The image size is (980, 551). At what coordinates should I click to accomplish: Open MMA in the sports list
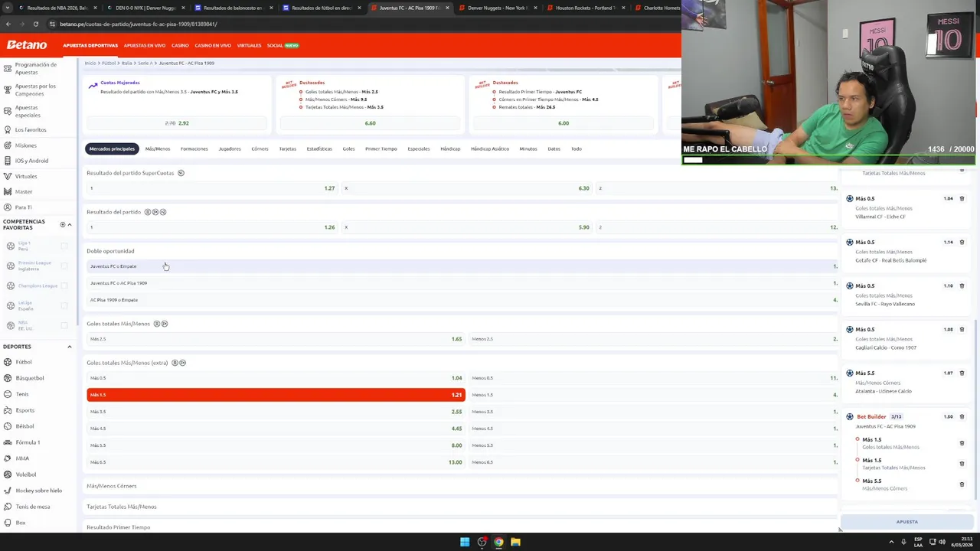(22, 458)
